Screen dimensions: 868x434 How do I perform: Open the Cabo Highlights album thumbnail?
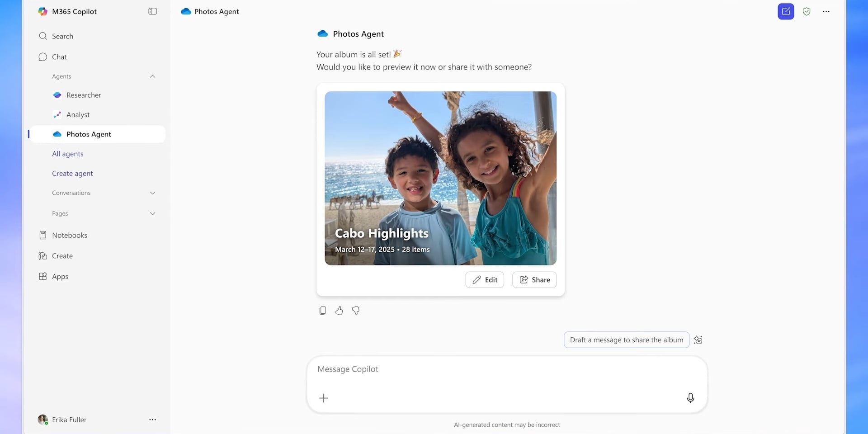pos(440,178)
